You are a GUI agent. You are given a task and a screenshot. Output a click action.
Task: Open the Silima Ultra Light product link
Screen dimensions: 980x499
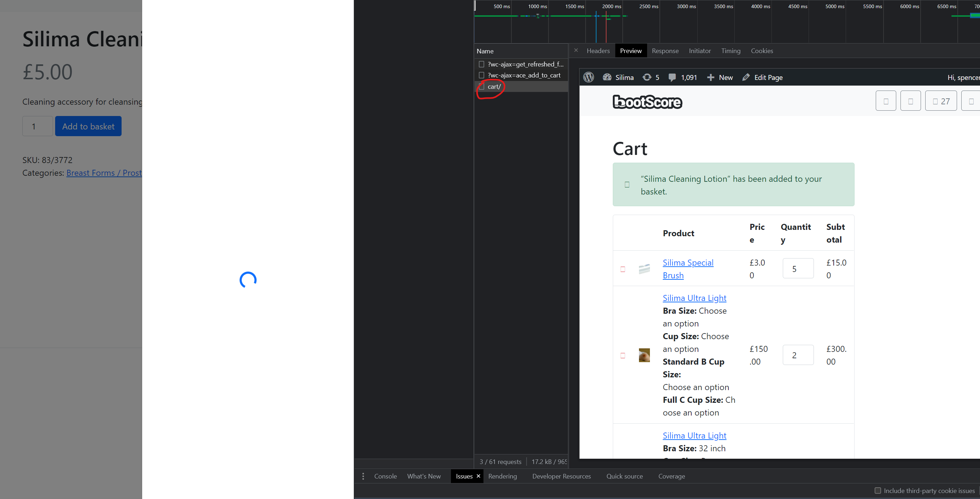694,298
